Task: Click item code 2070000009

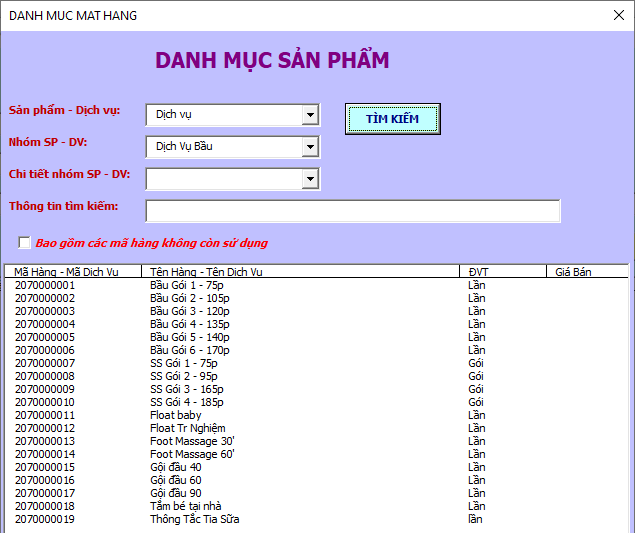Action: pyautogui.click(x=45, y=389)
